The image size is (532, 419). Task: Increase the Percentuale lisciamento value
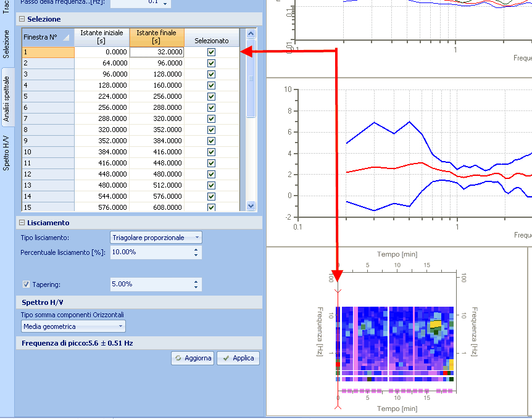(196, 250)
